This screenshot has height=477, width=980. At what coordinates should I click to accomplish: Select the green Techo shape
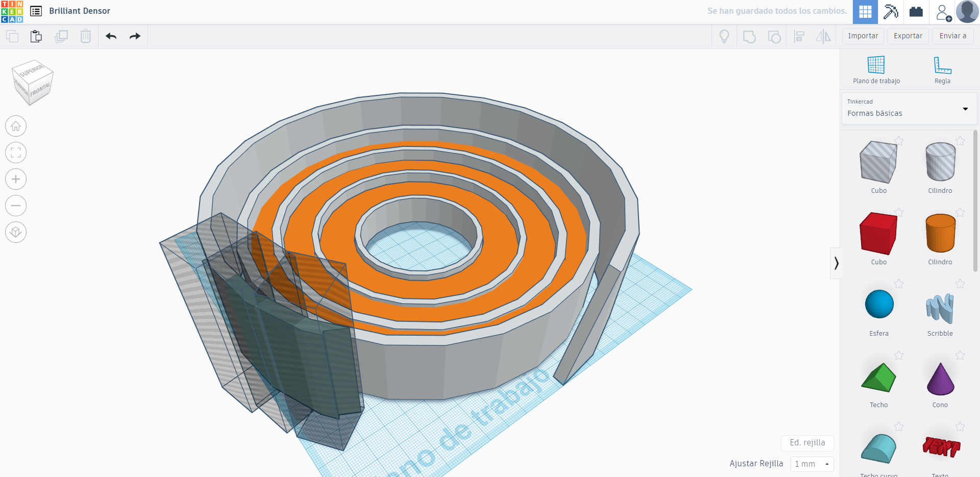[x=878, y=378]
